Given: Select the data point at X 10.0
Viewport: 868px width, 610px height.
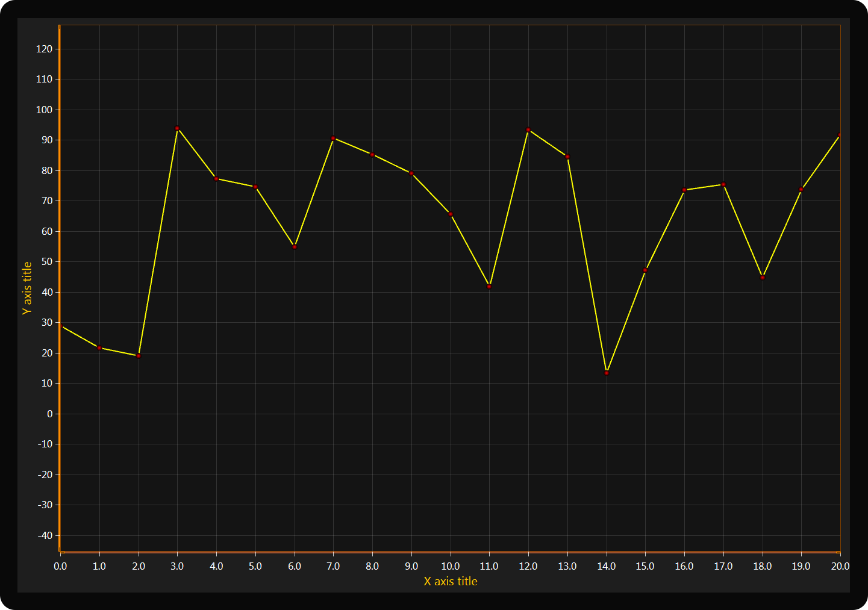Looking at the screenshot, I should click(451, 214).
